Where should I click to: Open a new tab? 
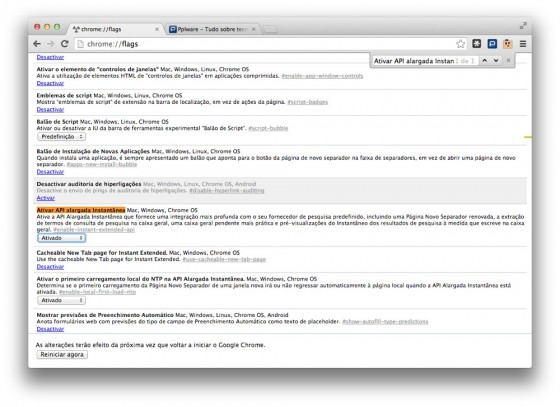270,29
